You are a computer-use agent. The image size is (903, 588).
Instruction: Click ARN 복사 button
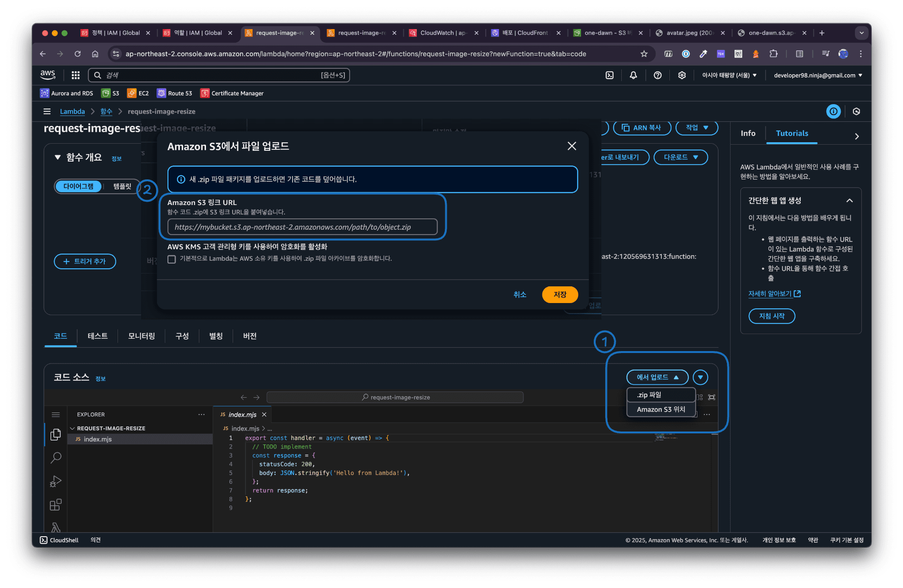coord(642,127)
